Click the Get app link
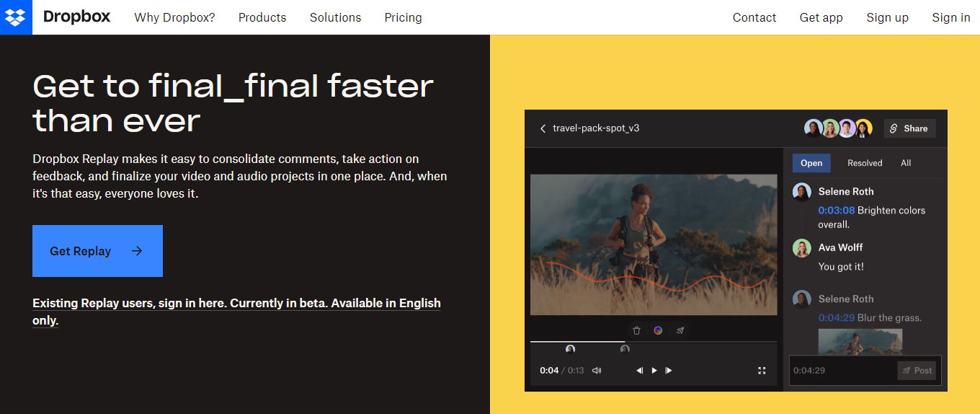This screenshot has height=414, width=980. [x=821, y=17]
